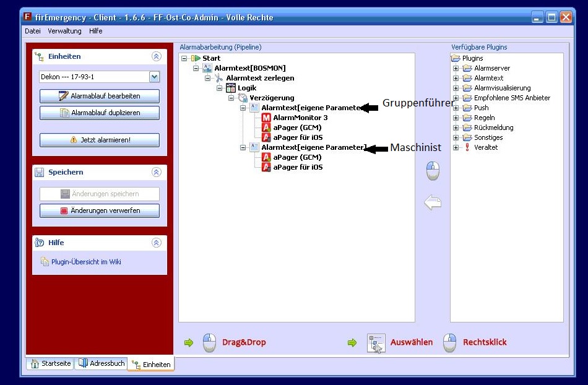Click the Logik node icon
The height and width of the screenshot is (385, 588).
[231, 88]
